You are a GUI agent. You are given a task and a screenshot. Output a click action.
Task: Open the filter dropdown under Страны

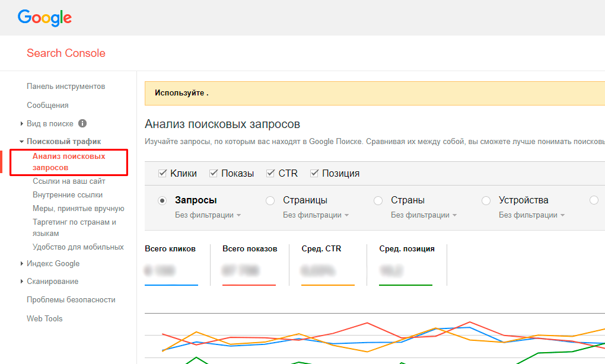point(424,215)
